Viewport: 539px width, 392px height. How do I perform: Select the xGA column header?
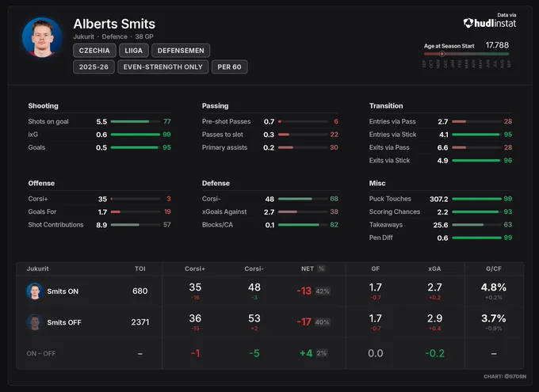click(434, 268)
